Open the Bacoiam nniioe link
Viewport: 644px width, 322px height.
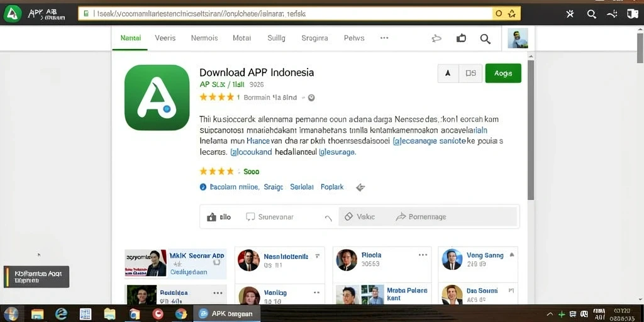234,187
